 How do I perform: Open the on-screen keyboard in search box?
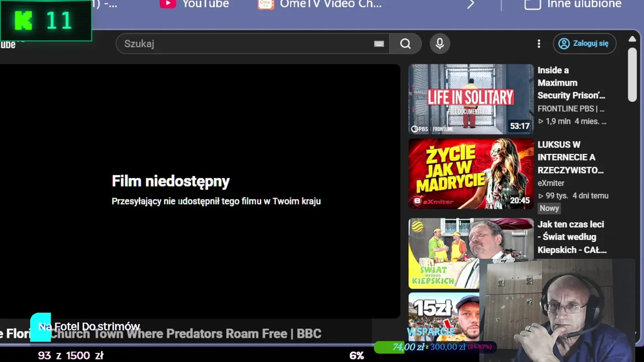pos(379,44)
